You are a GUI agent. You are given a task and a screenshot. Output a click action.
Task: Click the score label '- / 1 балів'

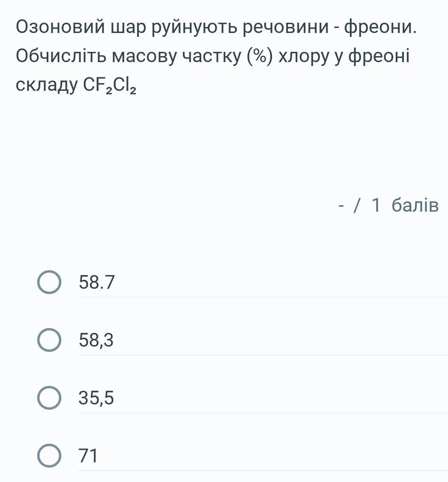(388, 205)
